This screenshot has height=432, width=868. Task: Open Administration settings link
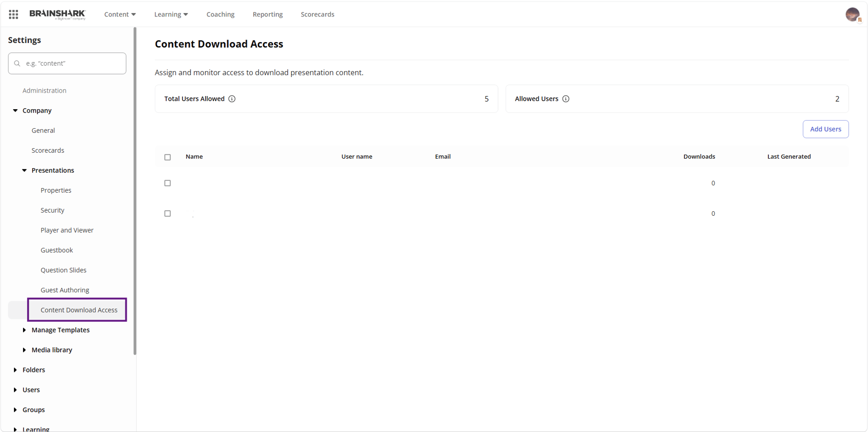[45, 91]
